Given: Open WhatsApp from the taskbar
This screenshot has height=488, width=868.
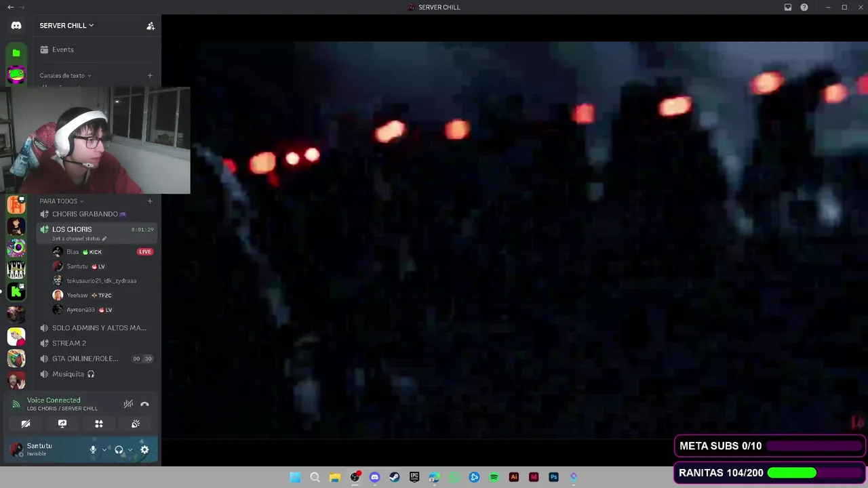Looking at the screenshot, I should point(454,477).
